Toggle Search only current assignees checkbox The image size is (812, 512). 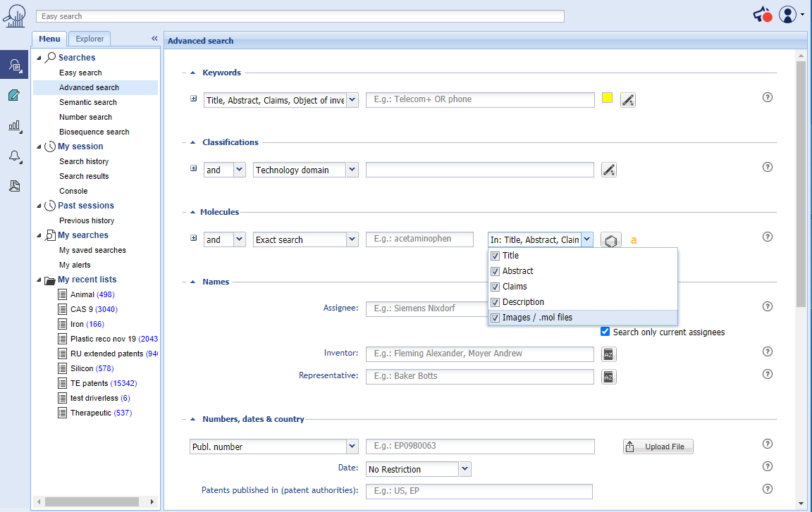coord(605,332)
